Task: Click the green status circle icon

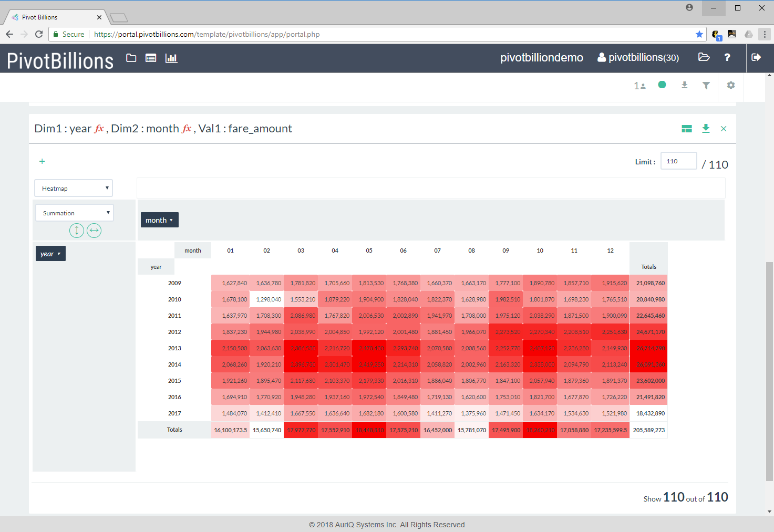Action: click(662, 85)
